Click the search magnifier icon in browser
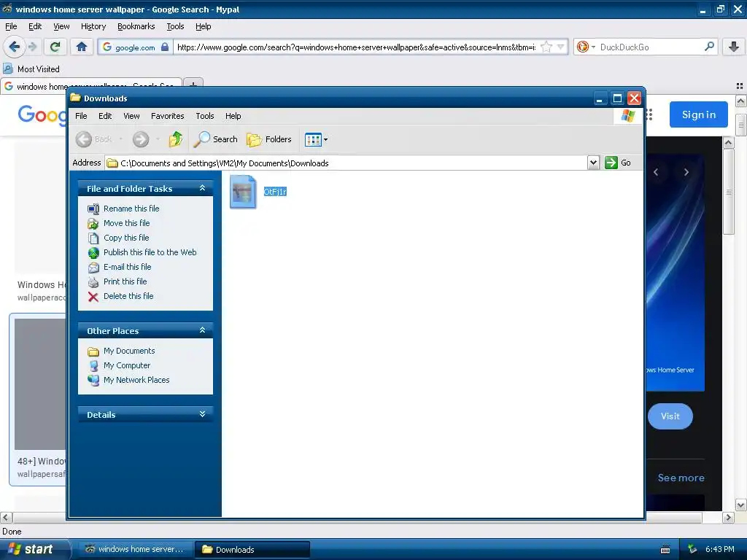Screen dimensions: 747x560 pyautogui.click(x=709, y=47)
